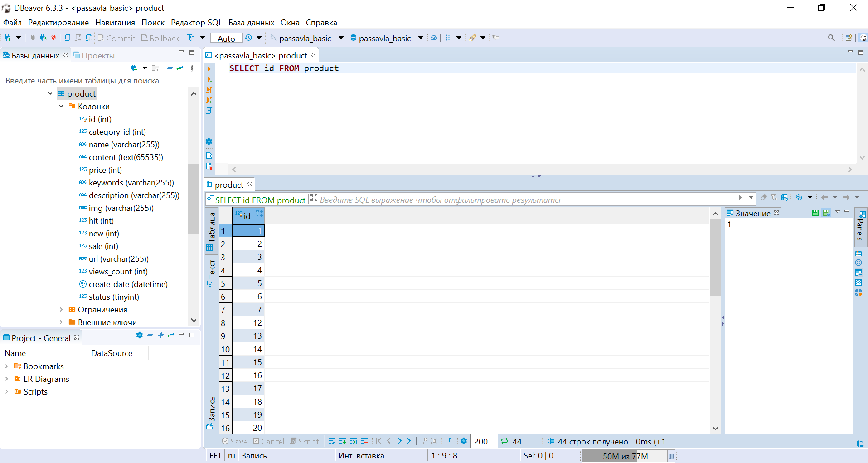Expand the Внешние ключи folder
Image resolution: width=868 pixels, height=463 pixels.
(61, 322)
